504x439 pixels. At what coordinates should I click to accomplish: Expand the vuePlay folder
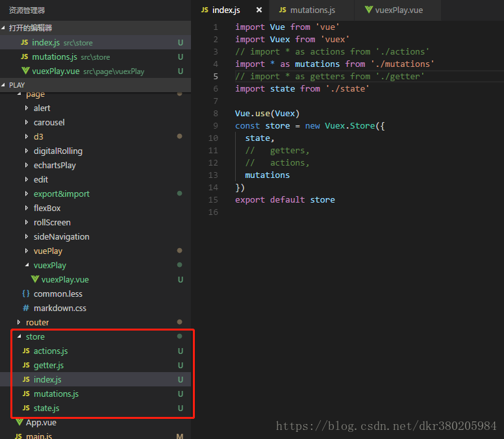click(x=27, y=251)
